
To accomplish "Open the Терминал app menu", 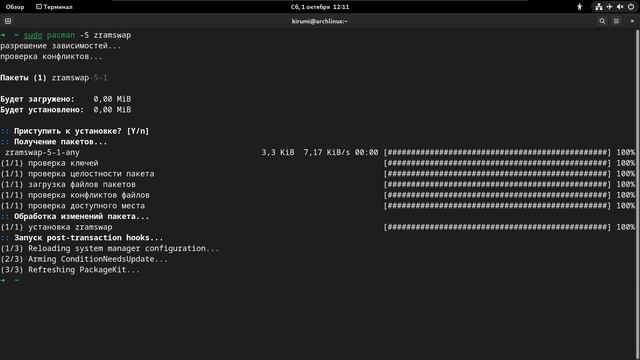I will (x=54, y=7).
